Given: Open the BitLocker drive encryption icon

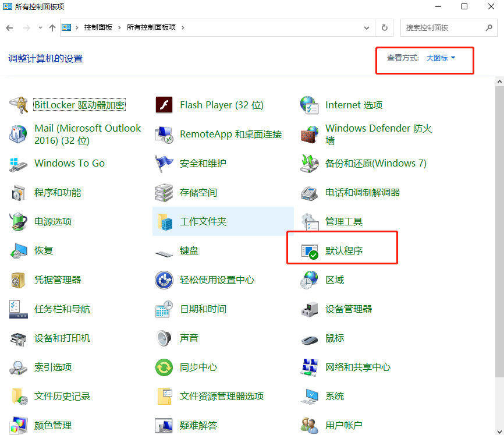Looking at the screenshot, I should point(19,105).
